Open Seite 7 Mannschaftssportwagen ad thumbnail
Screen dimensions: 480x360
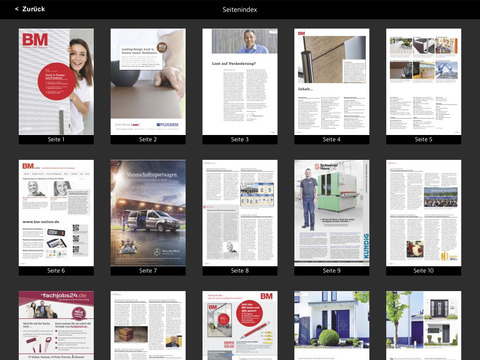[148, 213]
